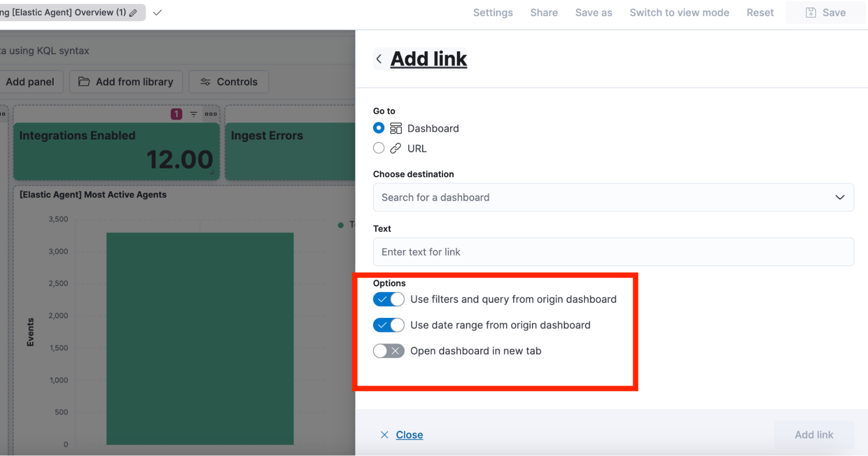Click the Enter text for link field
This screenshot has width=868, height=456.
[x=613, y=252]
